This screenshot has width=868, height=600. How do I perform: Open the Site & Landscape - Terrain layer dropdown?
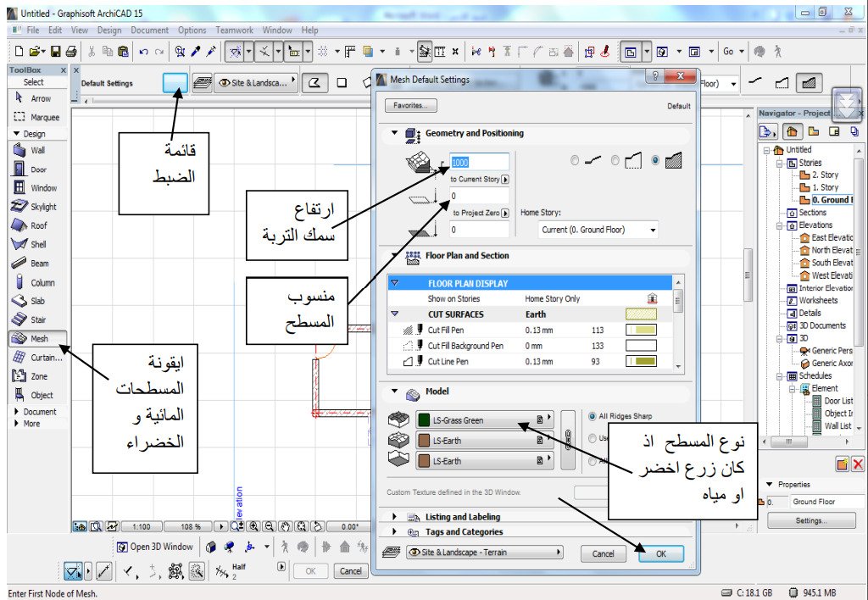click(483, 553)
